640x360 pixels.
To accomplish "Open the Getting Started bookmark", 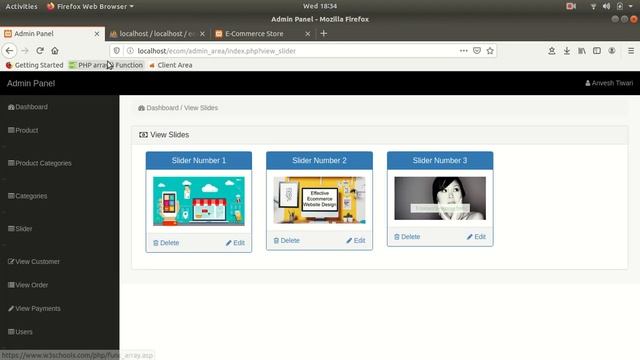I will click(35, 65).
